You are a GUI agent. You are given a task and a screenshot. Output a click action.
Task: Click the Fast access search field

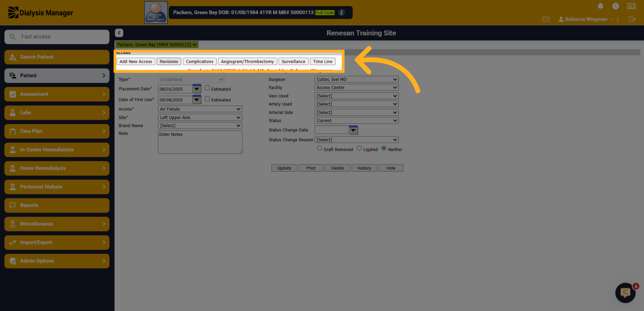57,37
